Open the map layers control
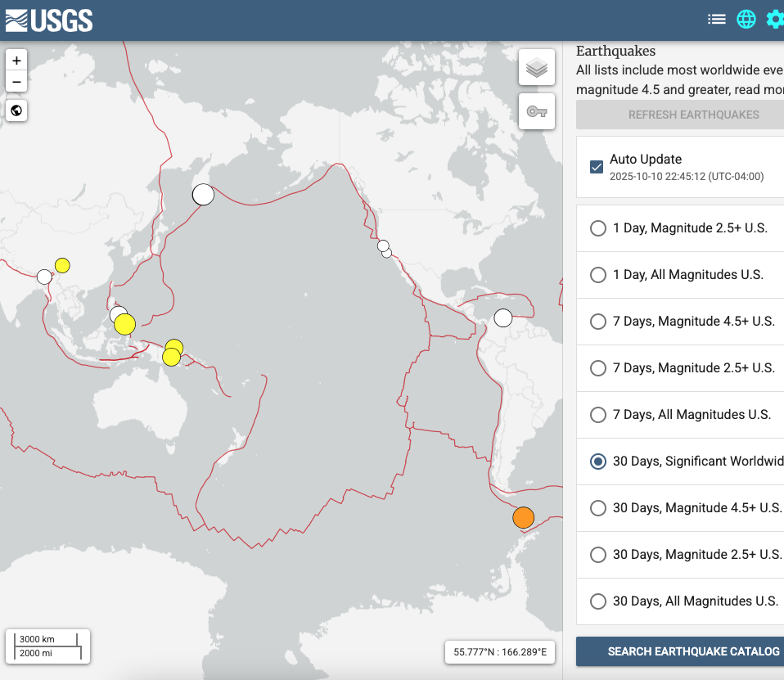Image resolution: width=784 pixels, height=680 pixels. (x=537, y=68)
